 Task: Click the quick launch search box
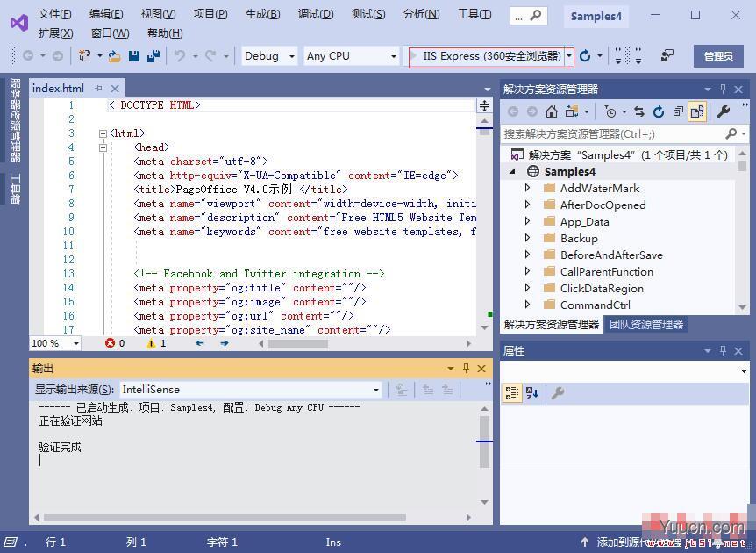tap(527, 17)
